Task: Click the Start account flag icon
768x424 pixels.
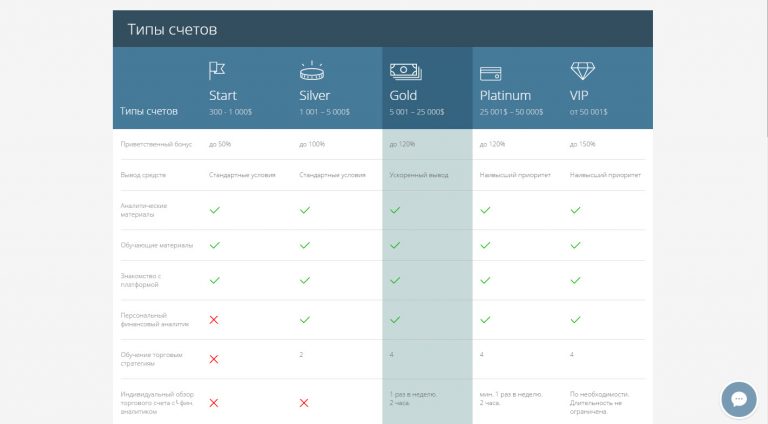Action: point(216,71)
